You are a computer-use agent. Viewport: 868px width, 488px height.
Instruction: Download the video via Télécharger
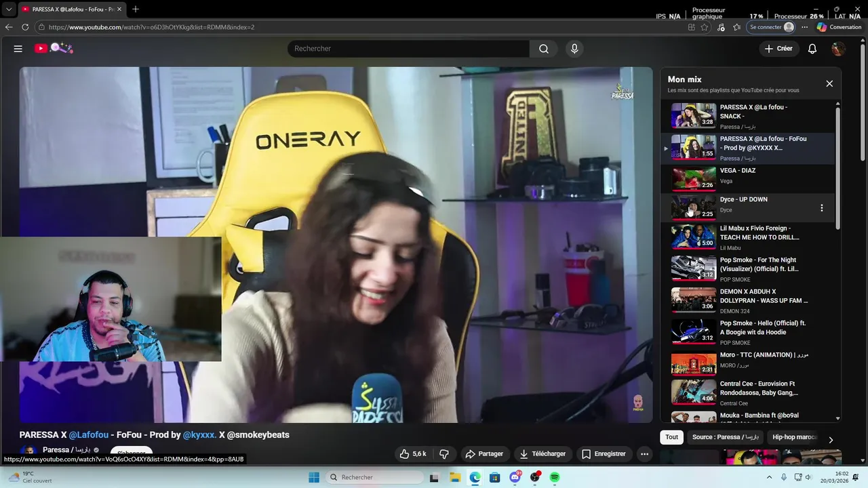[542, 453]
